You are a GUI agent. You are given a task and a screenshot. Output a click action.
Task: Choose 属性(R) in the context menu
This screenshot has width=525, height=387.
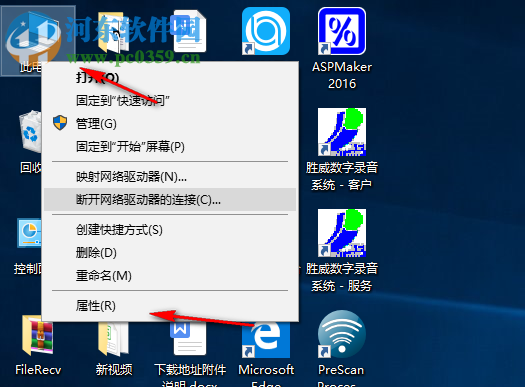pos(170,306)
